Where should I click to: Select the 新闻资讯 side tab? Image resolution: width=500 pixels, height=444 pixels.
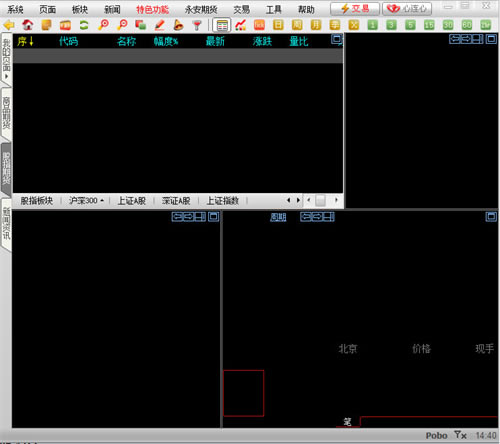tap(7, 224)
